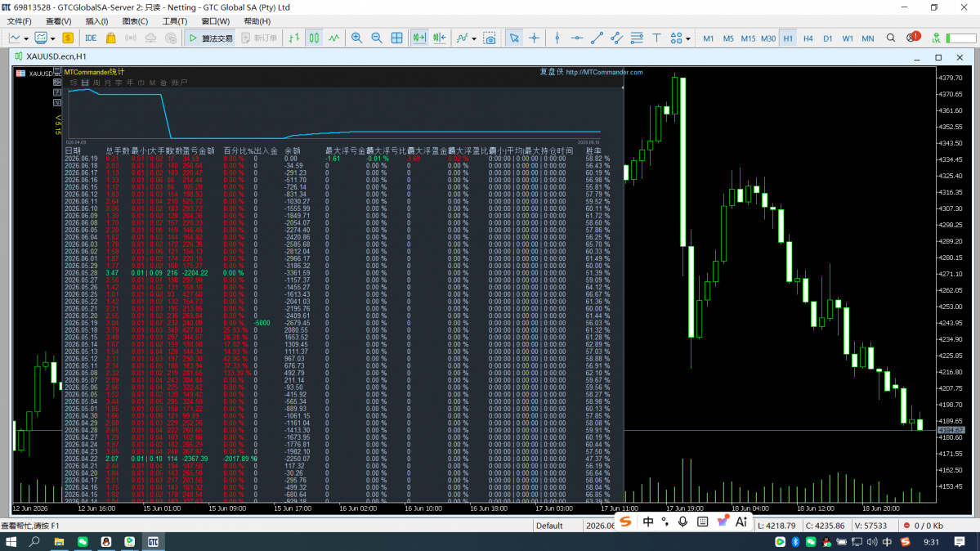Open File Explorer from taskbar

pyautogui.click(x=59, y=542)
